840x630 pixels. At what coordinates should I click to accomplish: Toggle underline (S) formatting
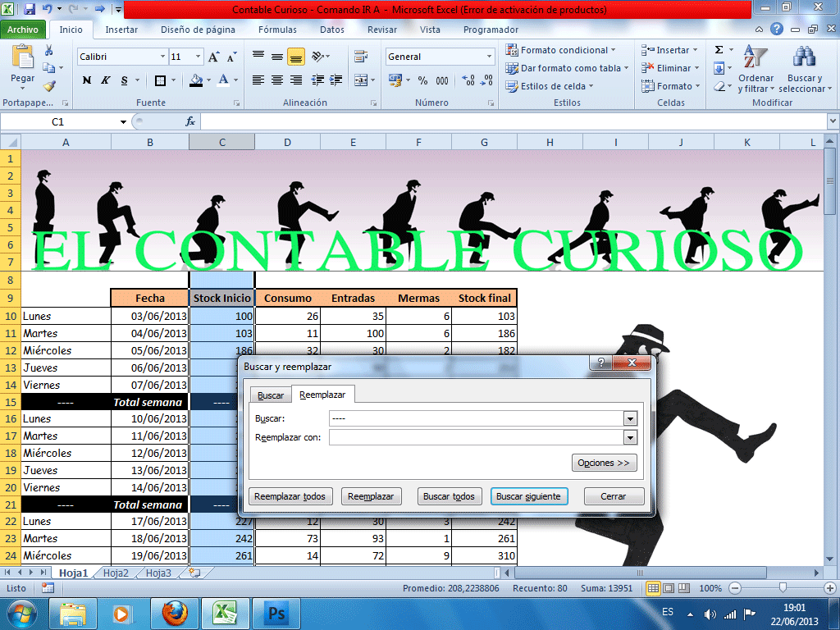[125, 80]
